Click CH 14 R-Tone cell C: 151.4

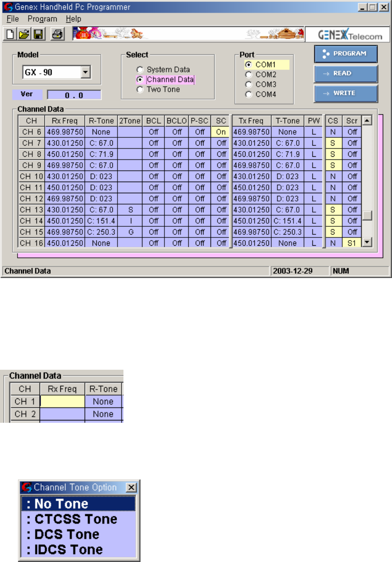pyautogui.click(x=101, y=221)
